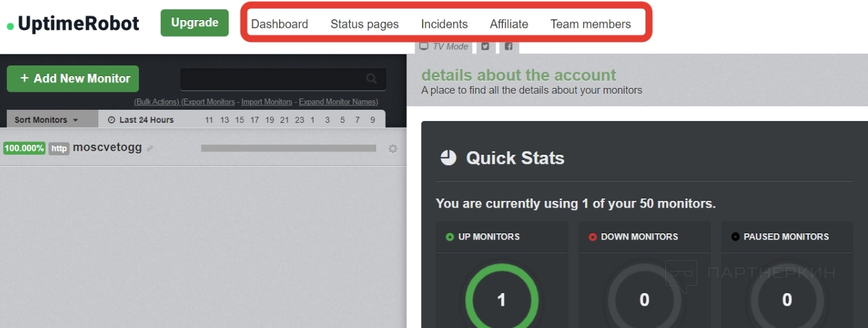Image resolution: width=868 pixels, height=328 pixels.
Task: Click the Quick Stats pie chart icon
Action: coord(448,158)
